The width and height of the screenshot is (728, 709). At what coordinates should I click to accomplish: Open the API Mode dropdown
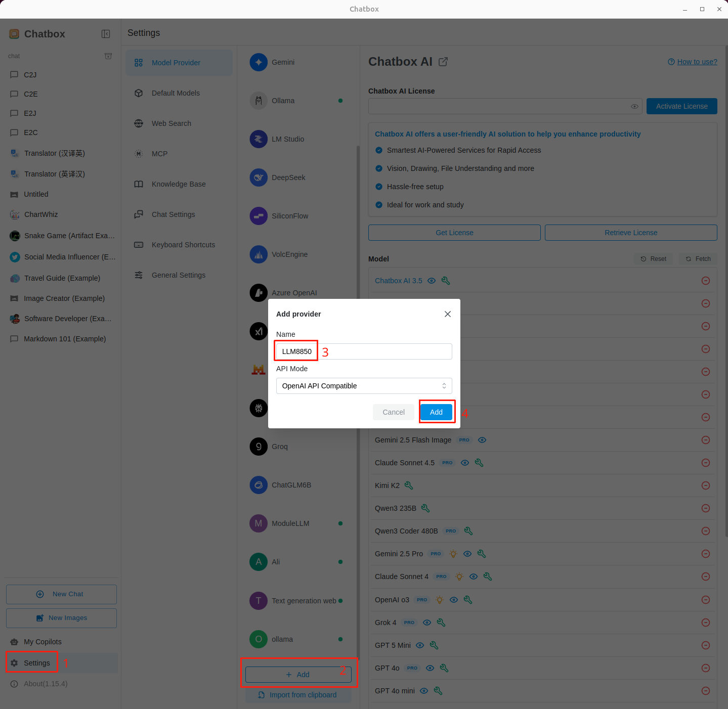(x=364, y=386)
